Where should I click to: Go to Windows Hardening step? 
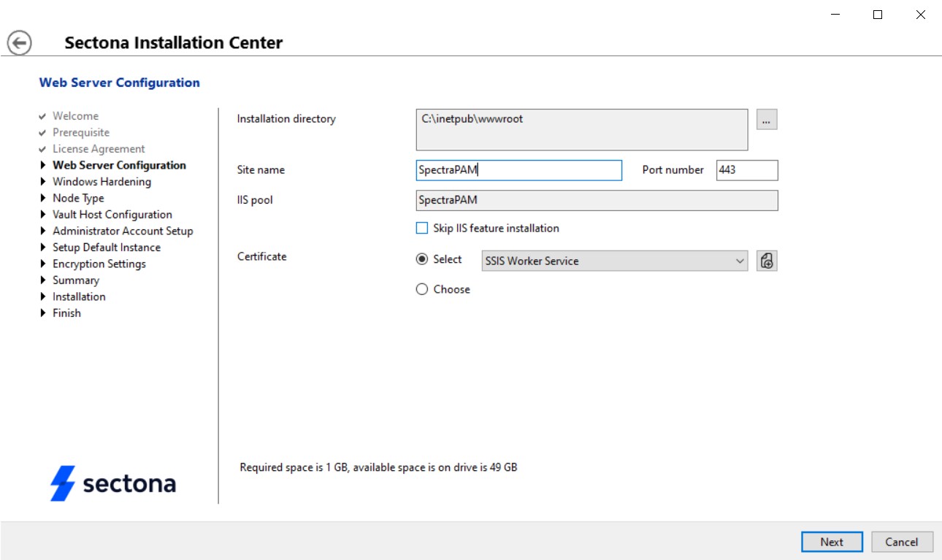102,182
